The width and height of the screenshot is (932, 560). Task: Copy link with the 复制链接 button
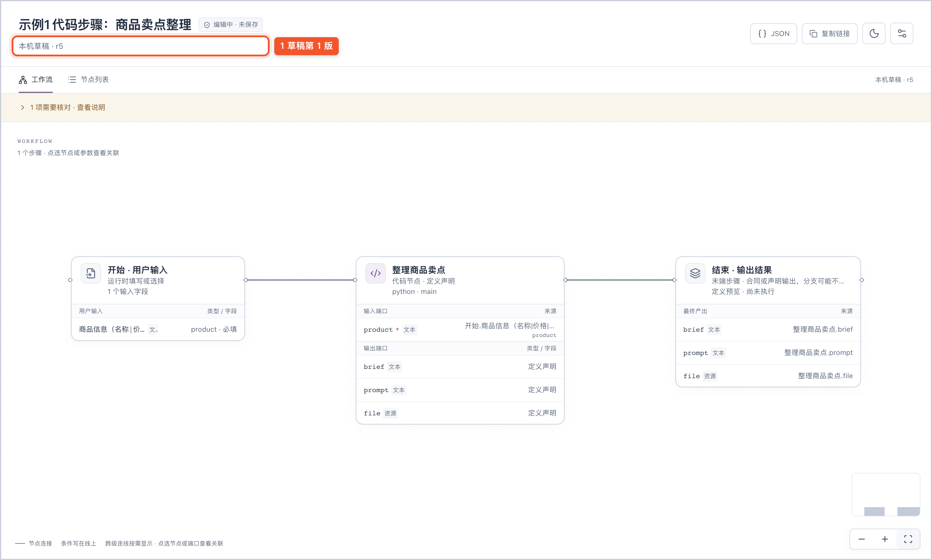point(829,34)
